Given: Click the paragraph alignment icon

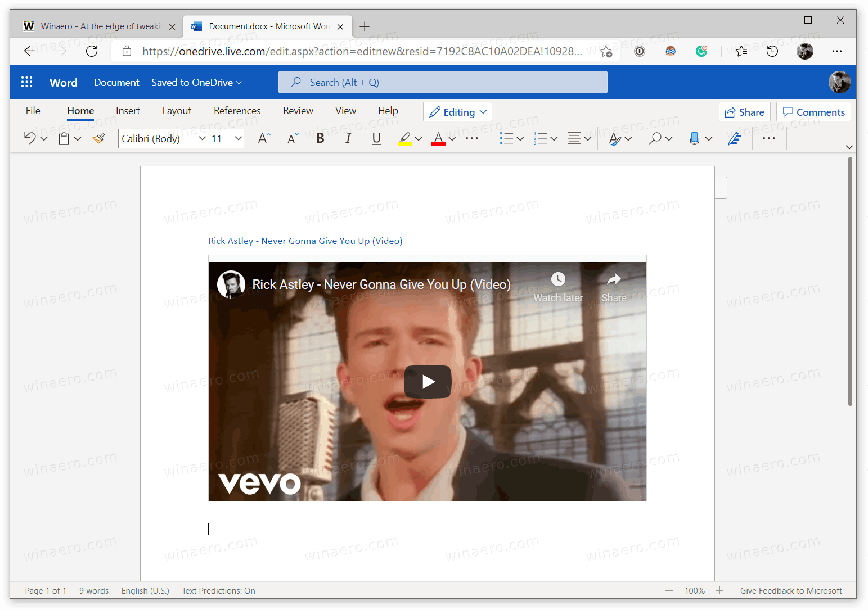Looking at the screenshot, I should (x=574, y=138).
